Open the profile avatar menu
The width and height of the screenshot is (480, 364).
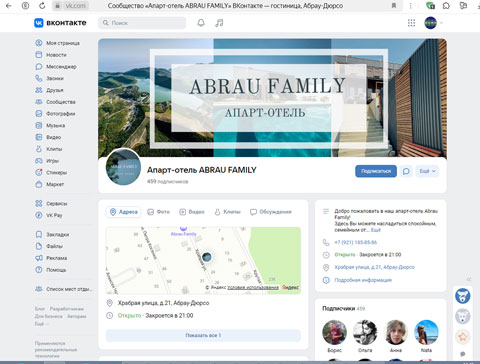point(434,23)
